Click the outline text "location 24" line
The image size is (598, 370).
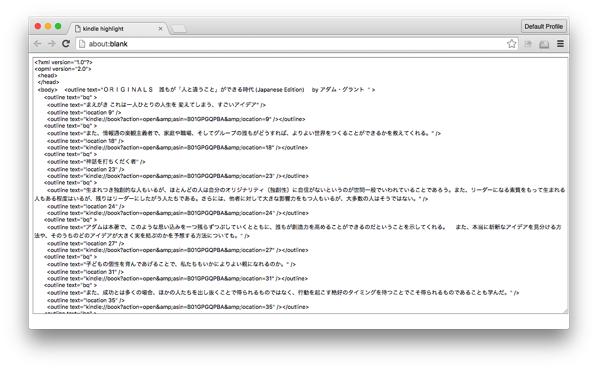tap(85, 206)
